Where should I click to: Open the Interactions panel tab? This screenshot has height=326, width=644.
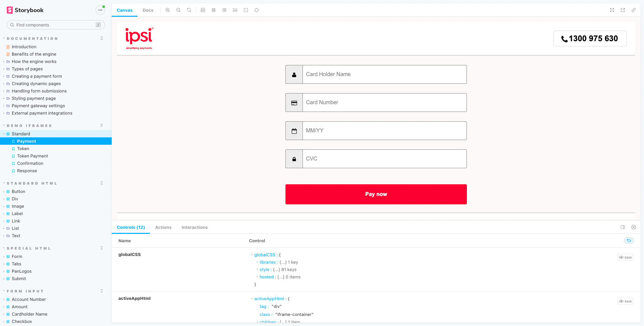point(195,227)
